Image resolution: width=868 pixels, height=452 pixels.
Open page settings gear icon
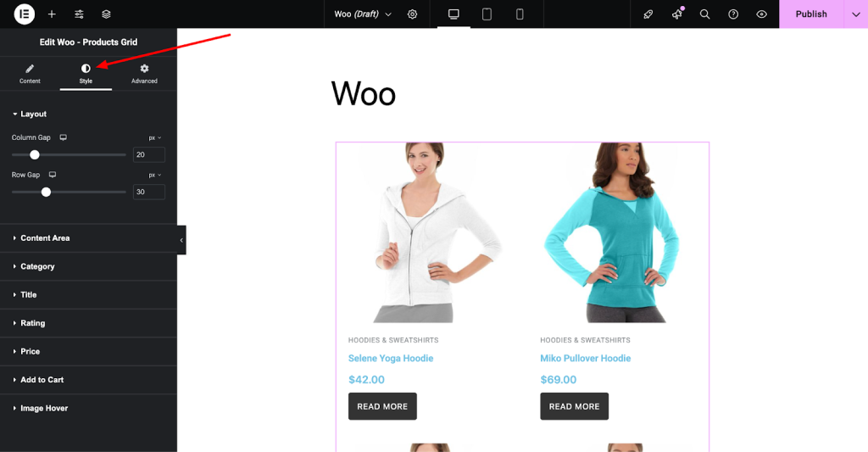tap(413, 14)
